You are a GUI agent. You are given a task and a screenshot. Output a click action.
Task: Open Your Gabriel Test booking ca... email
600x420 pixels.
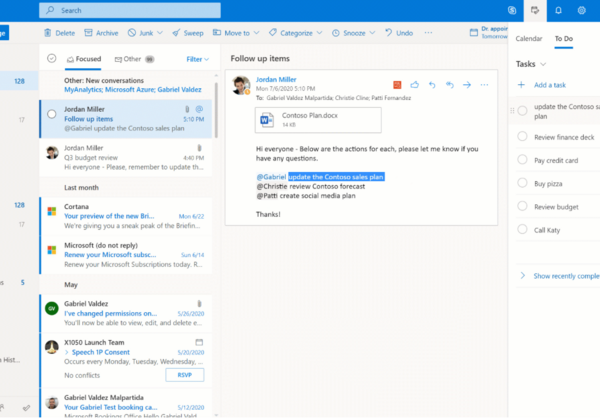tap(126, 403)
